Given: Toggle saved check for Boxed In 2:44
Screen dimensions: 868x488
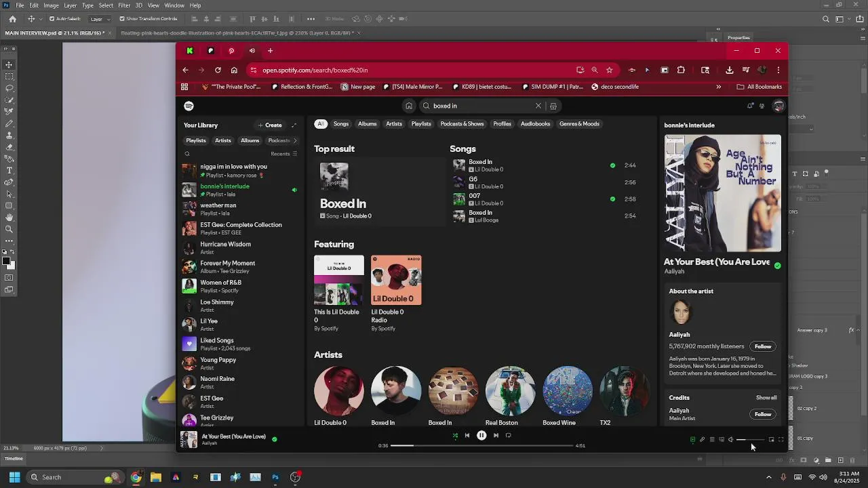Looking at the screenshot, I should [612, 165].
